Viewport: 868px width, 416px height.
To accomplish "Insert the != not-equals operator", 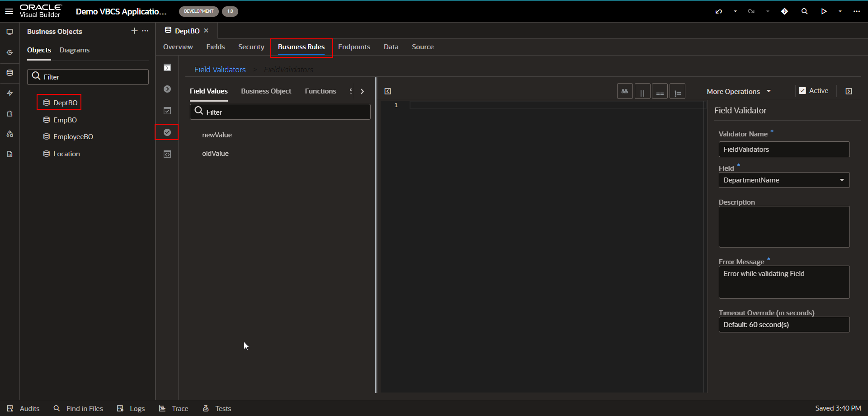I will (x=677, y=91).
